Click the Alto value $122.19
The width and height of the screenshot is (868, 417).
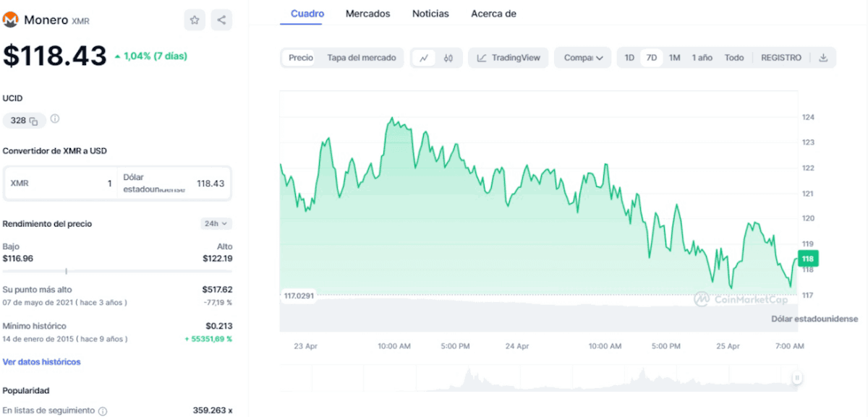pos(217,258)
